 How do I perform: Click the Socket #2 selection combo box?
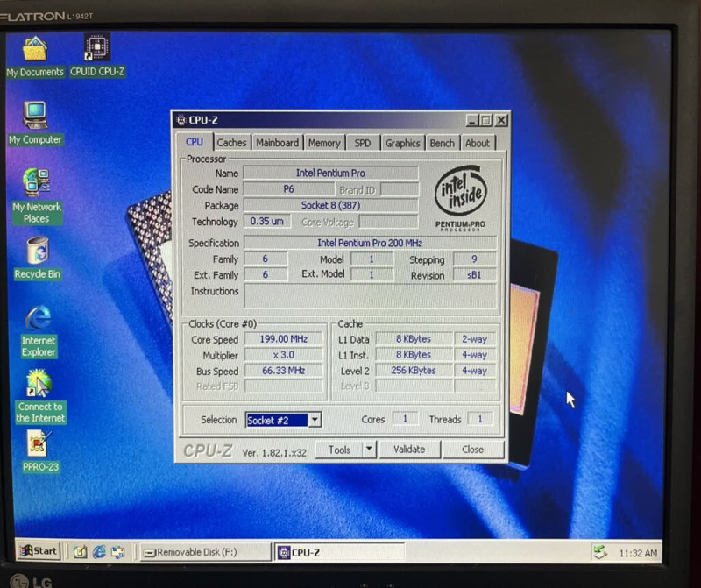coord(283,420)
